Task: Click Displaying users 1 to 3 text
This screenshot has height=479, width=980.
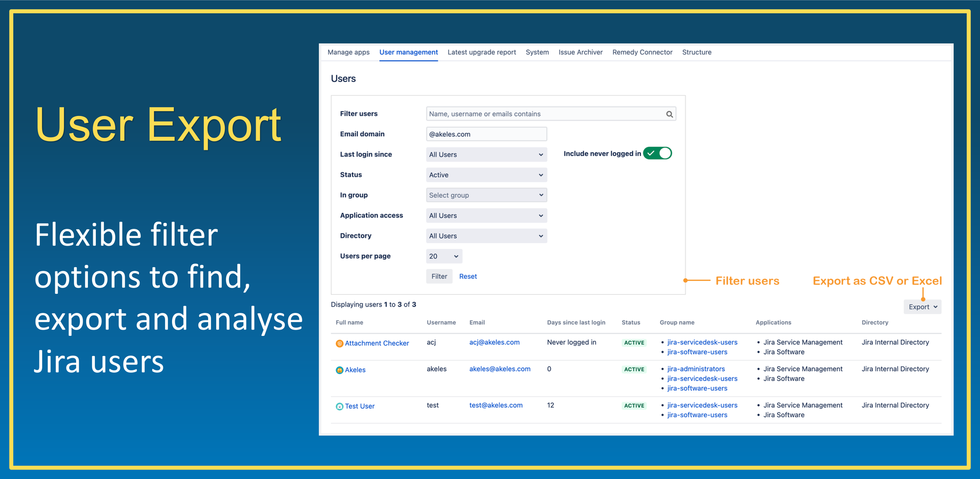Action: (373, 304)
